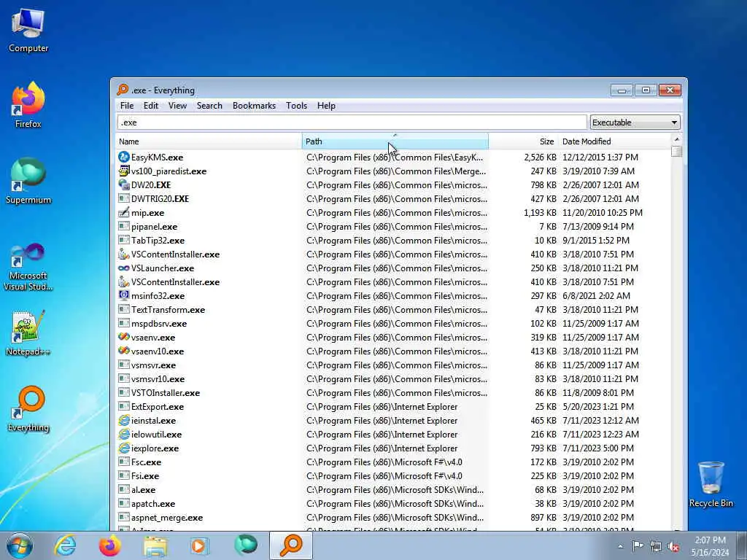
Task: Open the File menu
Action: pos(127,106)
